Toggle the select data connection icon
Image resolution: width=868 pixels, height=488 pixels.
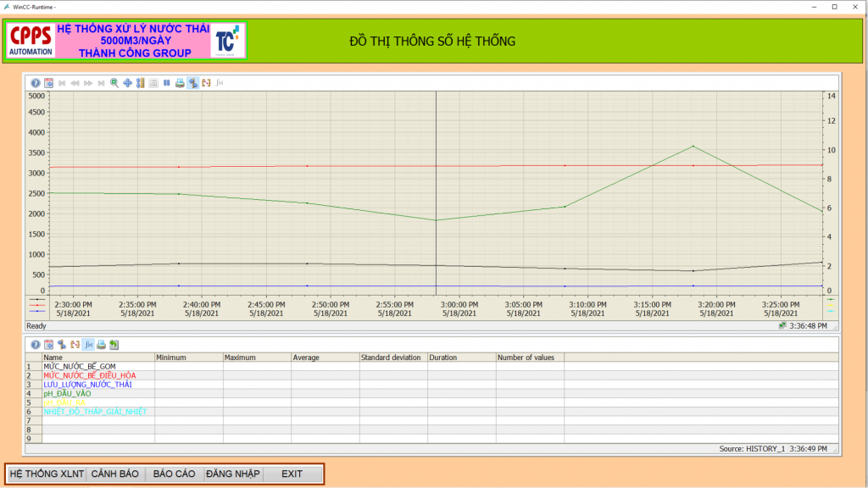[x=193, y=83]
